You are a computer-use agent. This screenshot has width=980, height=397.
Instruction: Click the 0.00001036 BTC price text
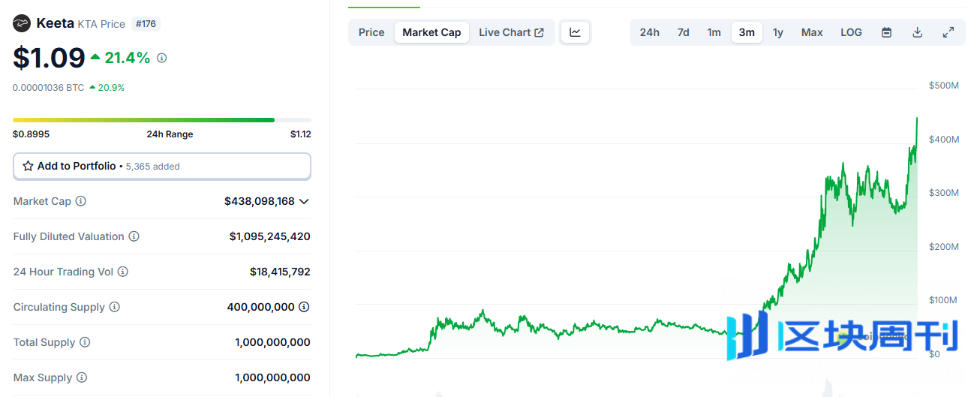pyautogui.click(x=49, y=88)
